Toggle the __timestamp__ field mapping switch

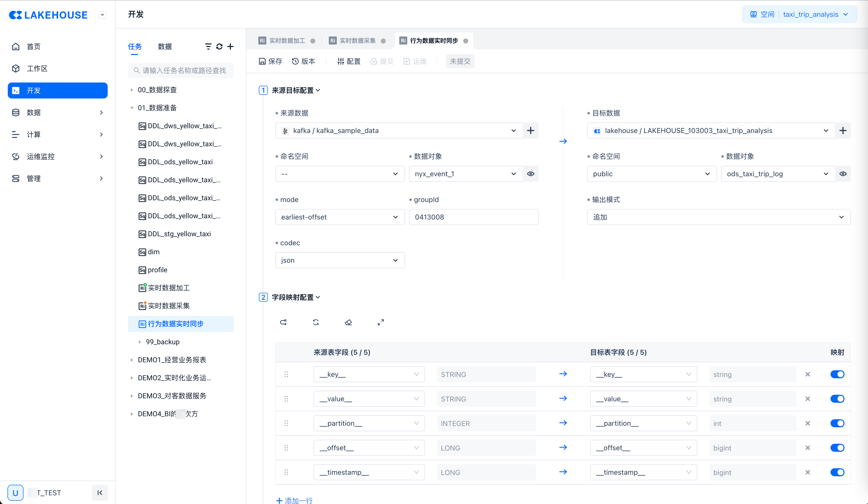[837, 472]
